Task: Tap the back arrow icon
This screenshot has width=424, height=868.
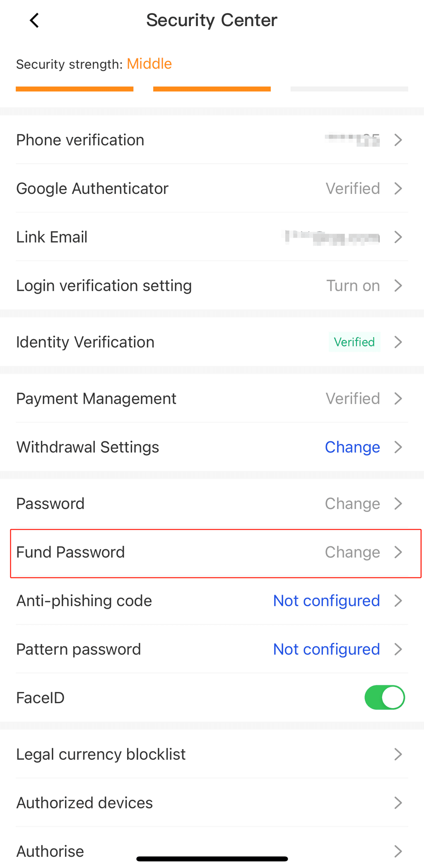Action: tap(34, 20)
